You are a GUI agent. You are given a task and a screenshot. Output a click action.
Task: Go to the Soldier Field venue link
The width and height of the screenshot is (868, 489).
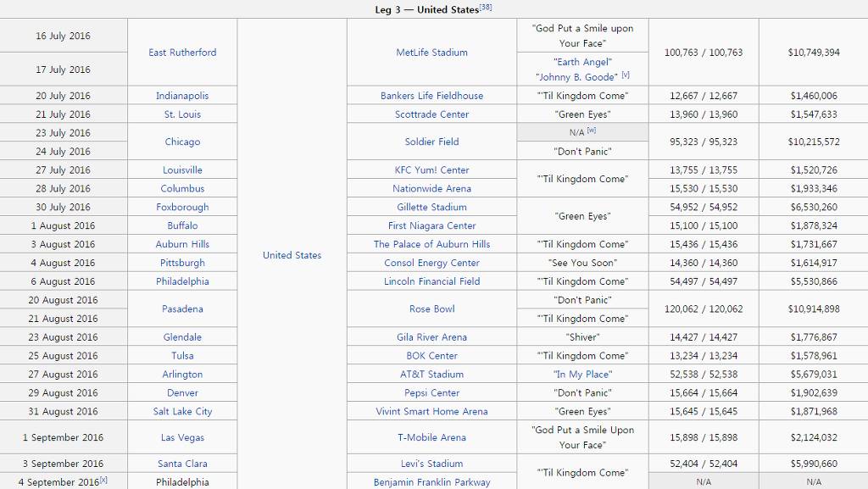[431, 142]
